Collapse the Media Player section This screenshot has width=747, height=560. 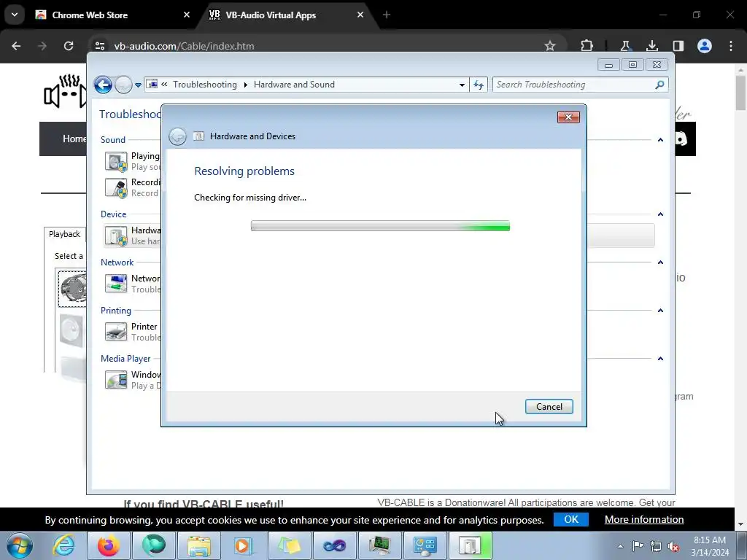660,359
